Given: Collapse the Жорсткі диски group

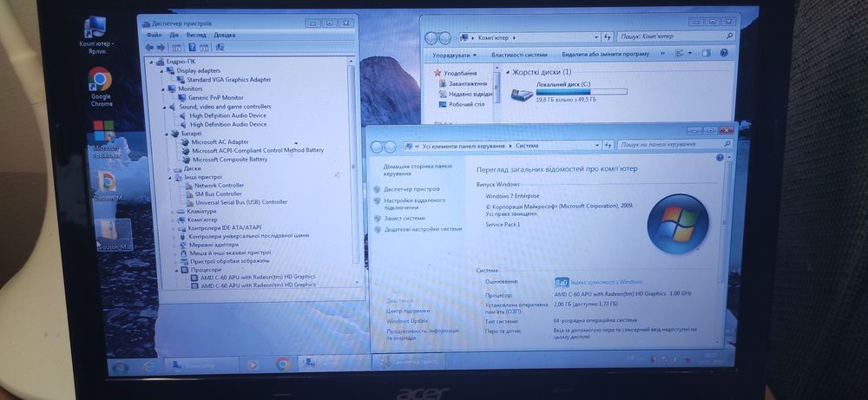Looking at the screenshot, I should click(506, 72).
